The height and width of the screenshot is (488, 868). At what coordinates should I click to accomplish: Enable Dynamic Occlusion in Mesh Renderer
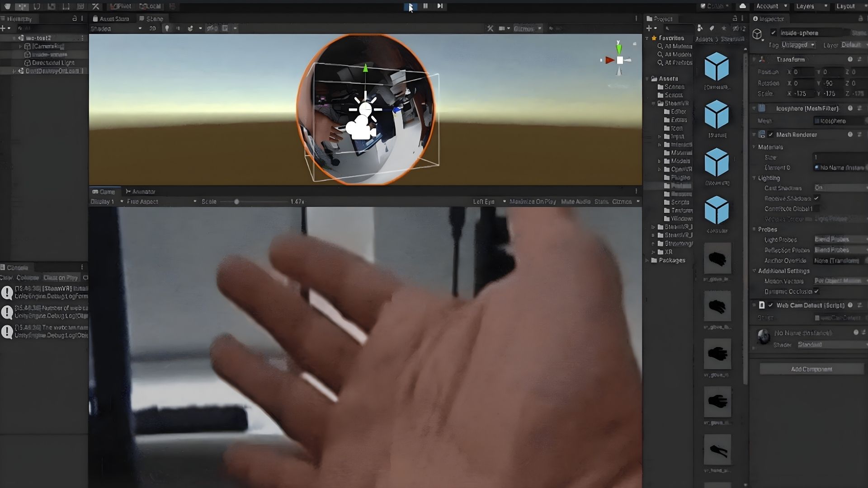point(817,291)
